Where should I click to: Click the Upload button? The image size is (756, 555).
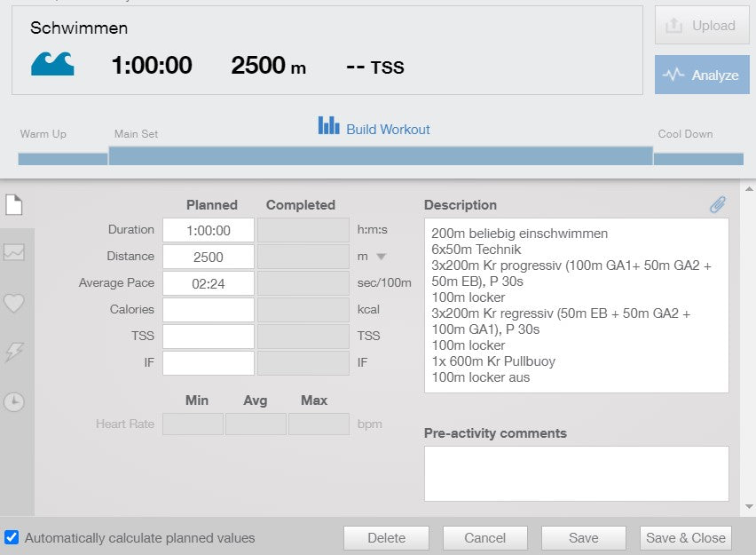click(701, 25)
